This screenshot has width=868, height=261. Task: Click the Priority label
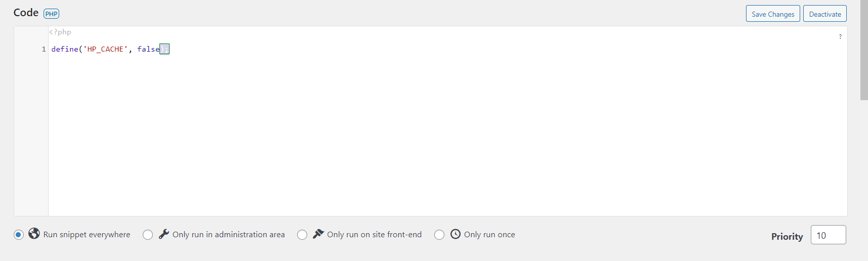(x=787, y=236)
